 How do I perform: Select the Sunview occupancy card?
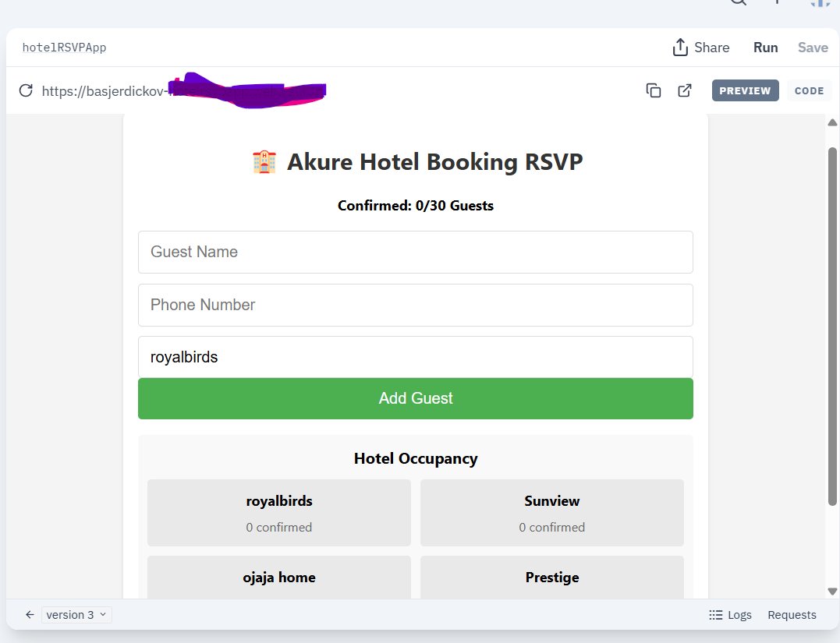click(x=551, y=513)
